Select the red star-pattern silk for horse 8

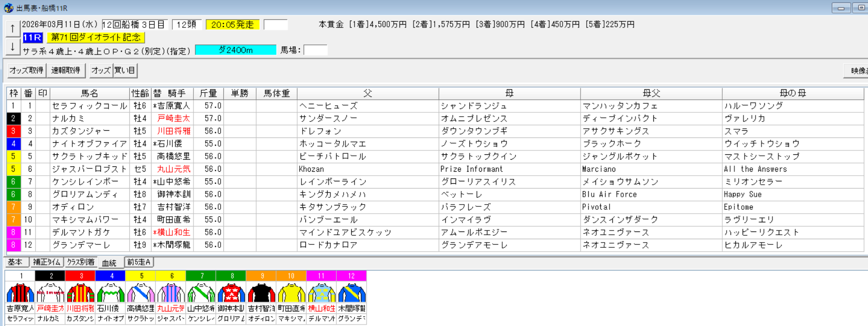click(x=231, y=293)
